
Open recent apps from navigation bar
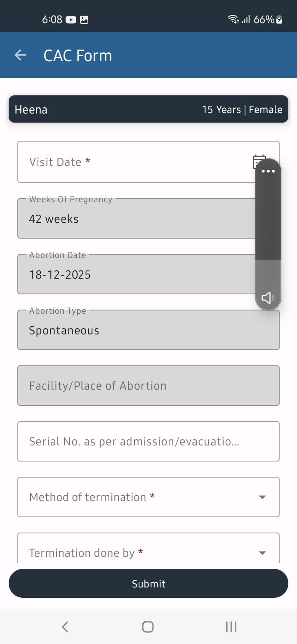[231, 627]
